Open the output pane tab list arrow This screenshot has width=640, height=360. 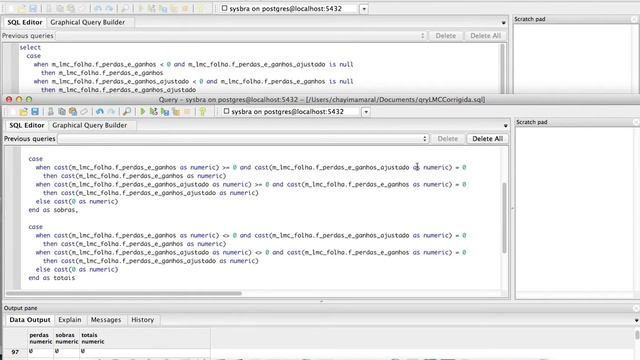(636, 320)
